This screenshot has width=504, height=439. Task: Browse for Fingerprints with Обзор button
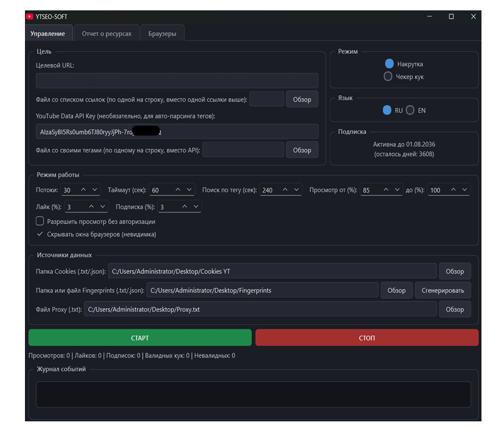click(x=396, y=290)
